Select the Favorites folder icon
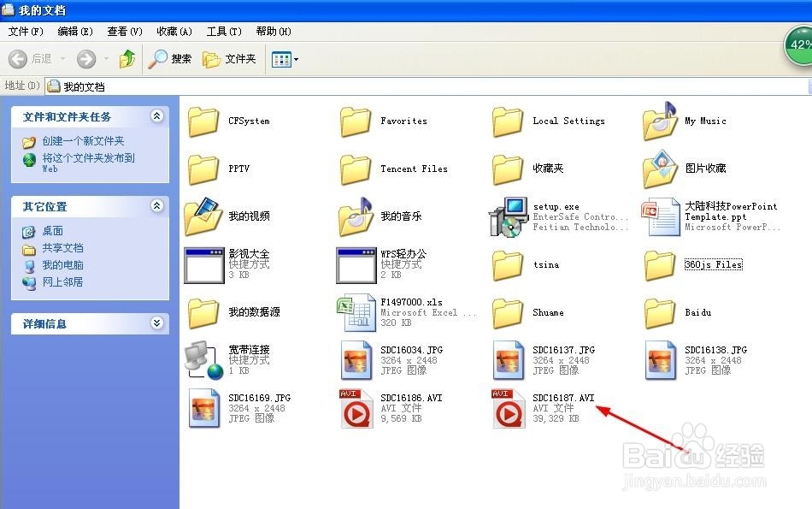Image resolution: width=812 pixels, height=509 pixels. coord(356,121)
